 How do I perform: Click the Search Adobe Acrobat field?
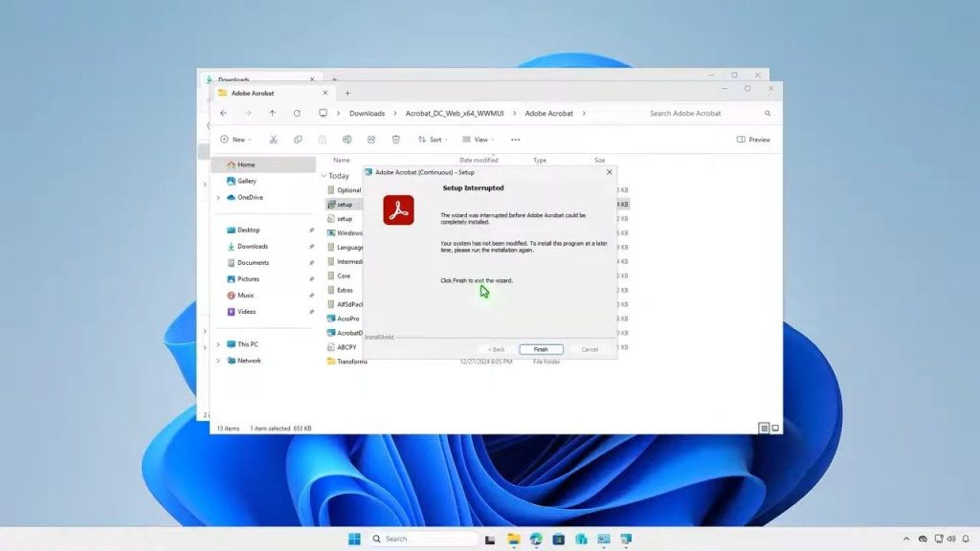point(709,113)
